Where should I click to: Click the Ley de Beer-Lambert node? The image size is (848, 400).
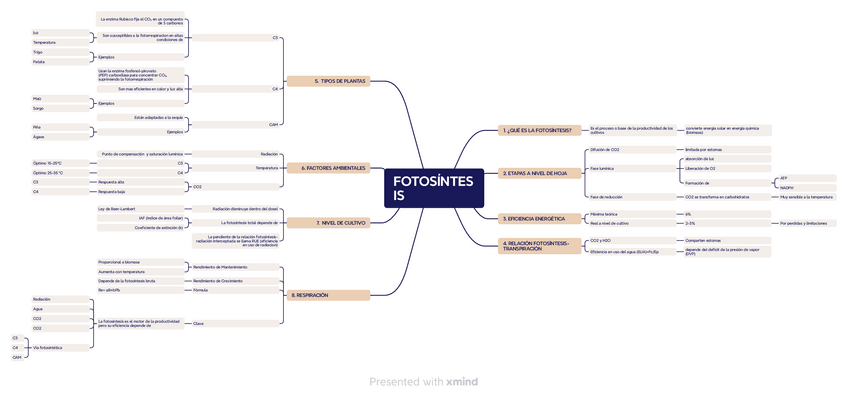point(117,208)
